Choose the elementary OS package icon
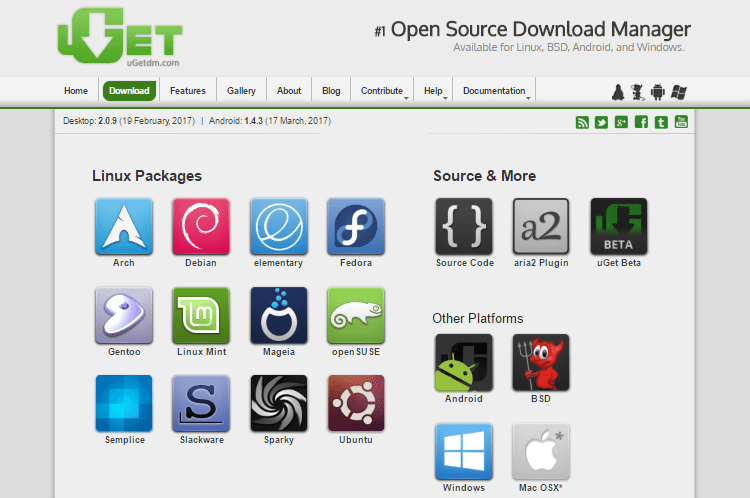Viewport: 750px width, 498px height. click(x=278, y=226)
